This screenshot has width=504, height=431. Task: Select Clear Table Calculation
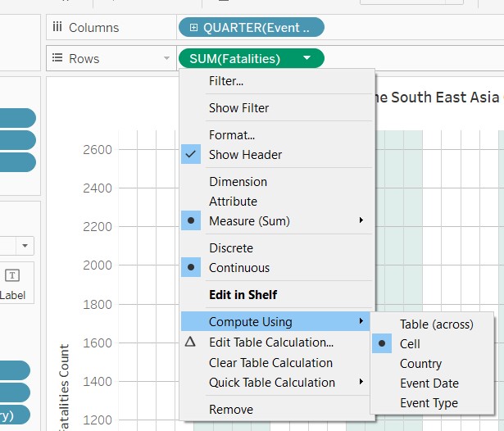[x=270, y=363]
